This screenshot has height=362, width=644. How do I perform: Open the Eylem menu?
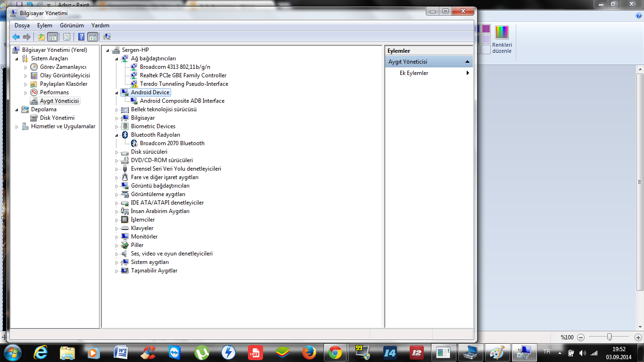pos(45,25)
